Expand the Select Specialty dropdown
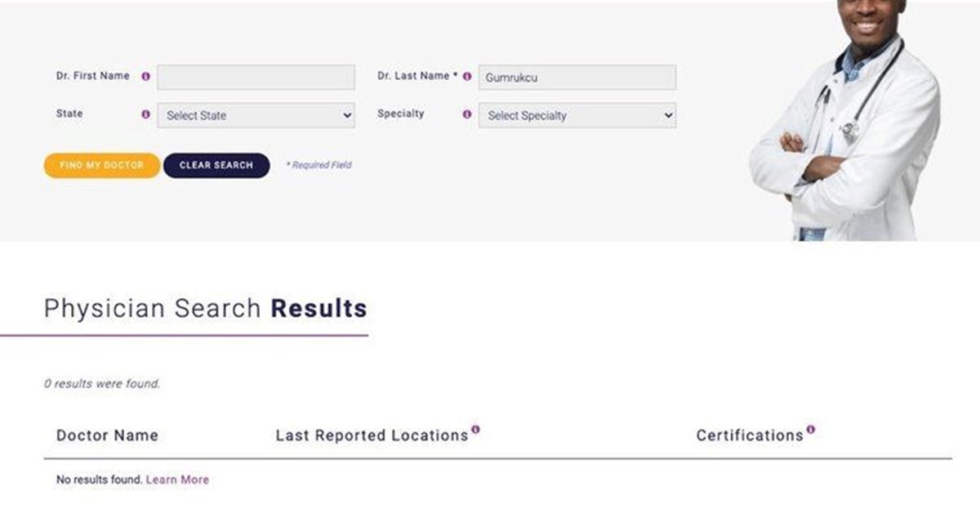 (577, 115)
